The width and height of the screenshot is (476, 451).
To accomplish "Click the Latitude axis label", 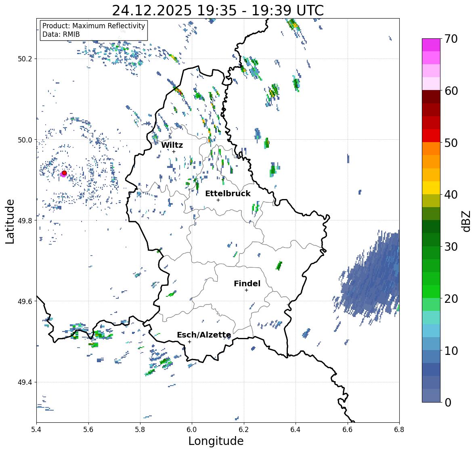I will coord(10,221).
